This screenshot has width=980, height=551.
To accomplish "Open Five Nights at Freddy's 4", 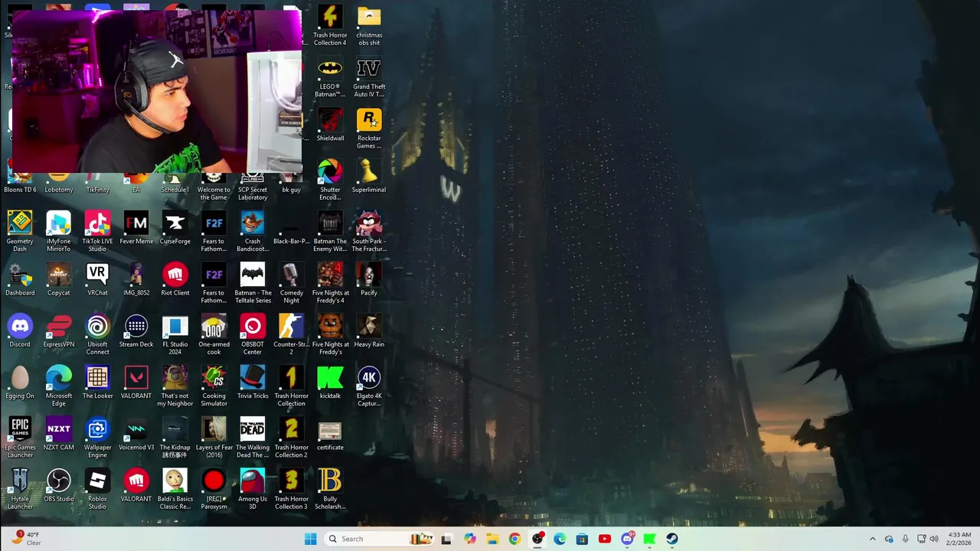I will coord(330,283).
